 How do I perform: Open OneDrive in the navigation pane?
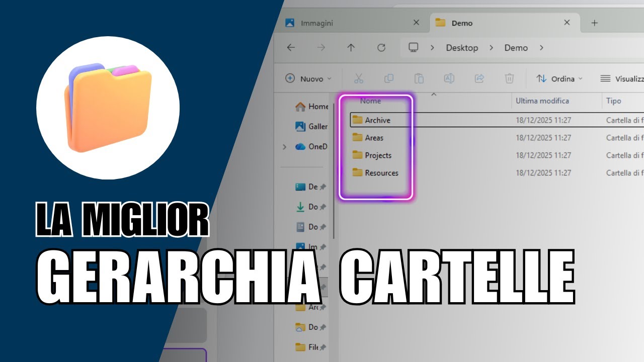pos(312,147)
